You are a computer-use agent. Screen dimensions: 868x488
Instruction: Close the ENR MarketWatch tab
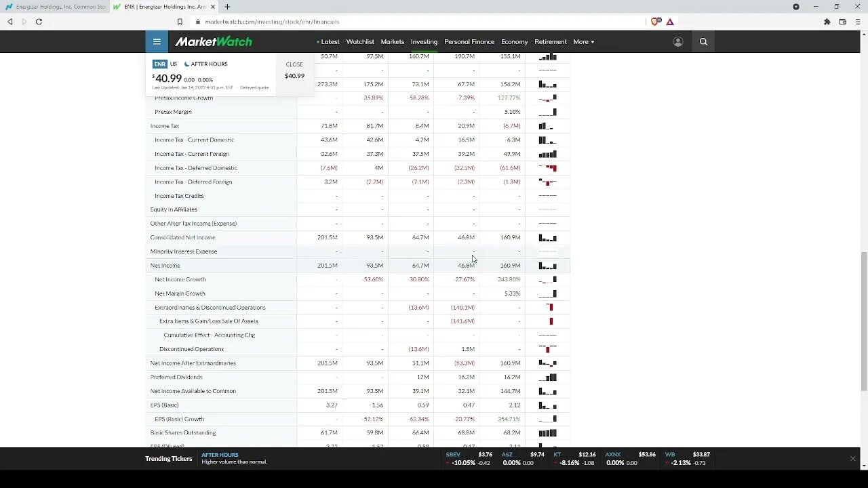(213, 7)
